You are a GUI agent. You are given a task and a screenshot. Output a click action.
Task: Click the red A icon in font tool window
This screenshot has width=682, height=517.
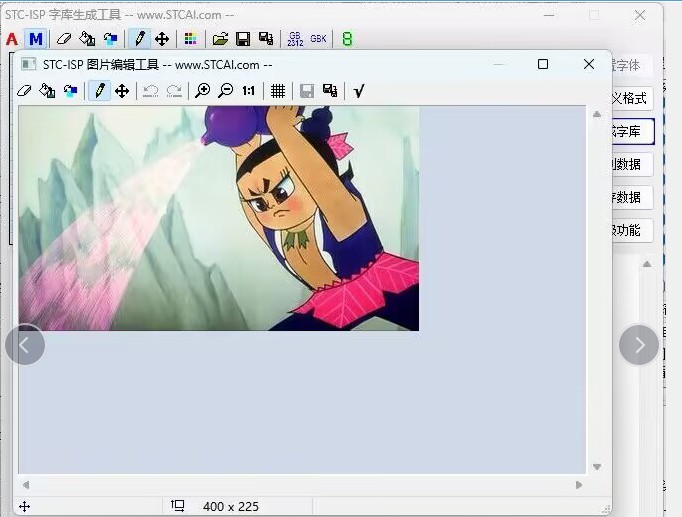(12, 39)
